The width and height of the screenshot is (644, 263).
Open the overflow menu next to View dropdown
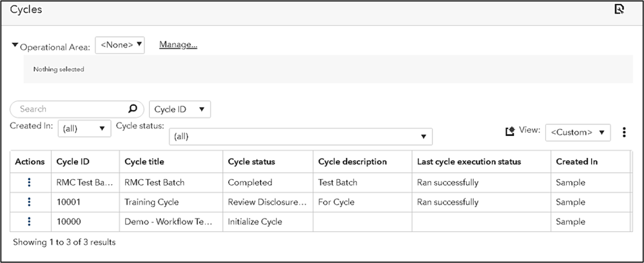623,132
